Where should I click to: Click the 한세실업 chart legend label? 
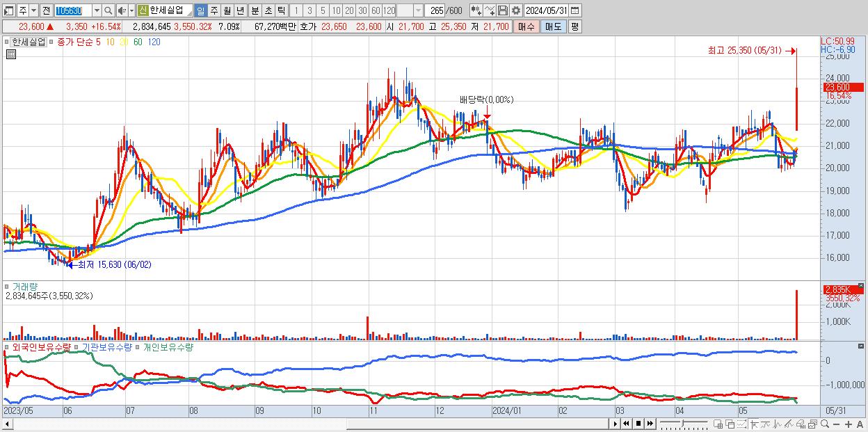29,42
